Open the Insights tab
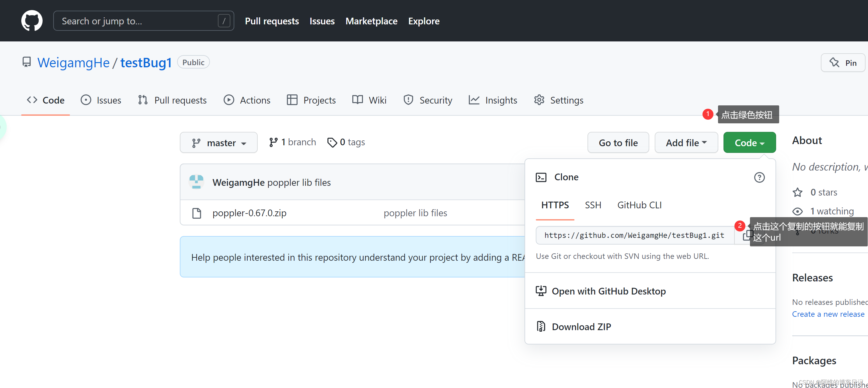The width and height of the screenshot is (868, 388). pyautogui.click(x=493, y=100)
